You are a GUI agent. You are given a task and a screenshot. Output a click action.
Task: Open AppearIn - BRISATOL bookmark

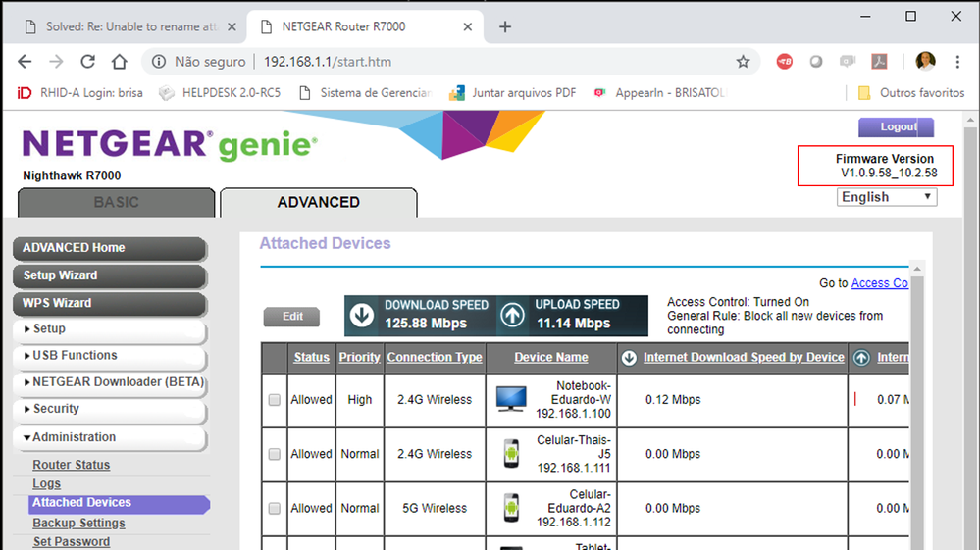(x=660, y=93)
